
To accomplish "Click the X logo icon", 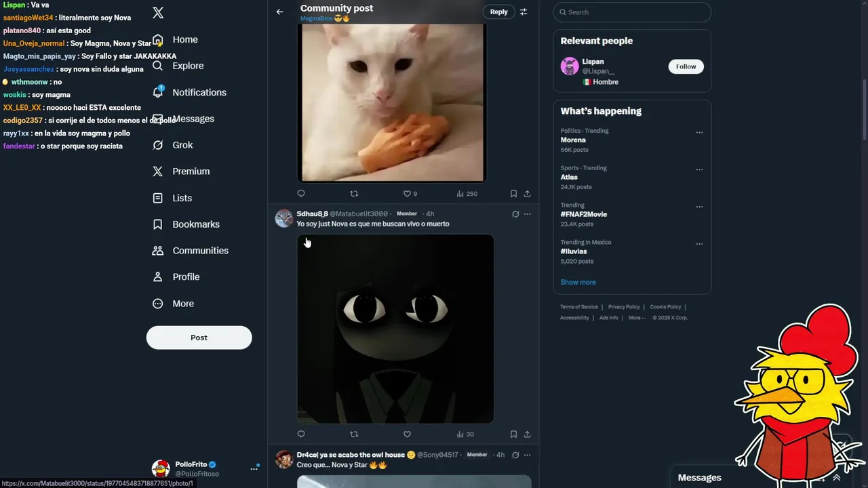I will pos(158,12).
